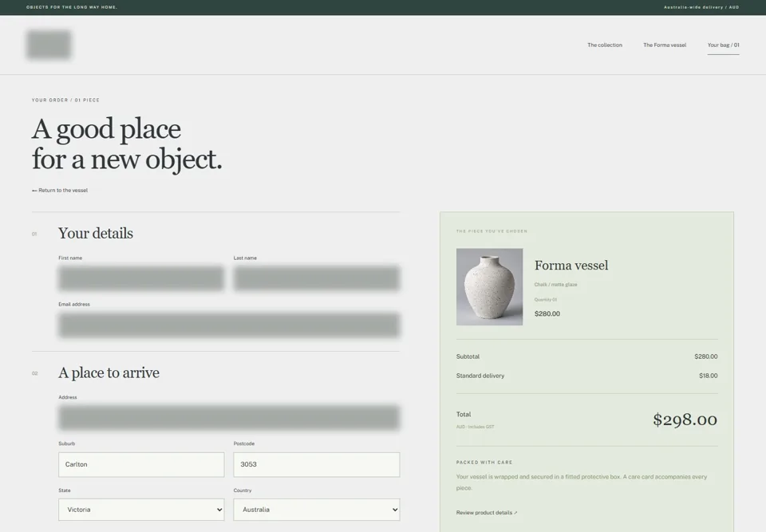Focus the Postcode field showing 3053
Screen dimensions: 766x532
pyautogui.click(x=317, y=464)
